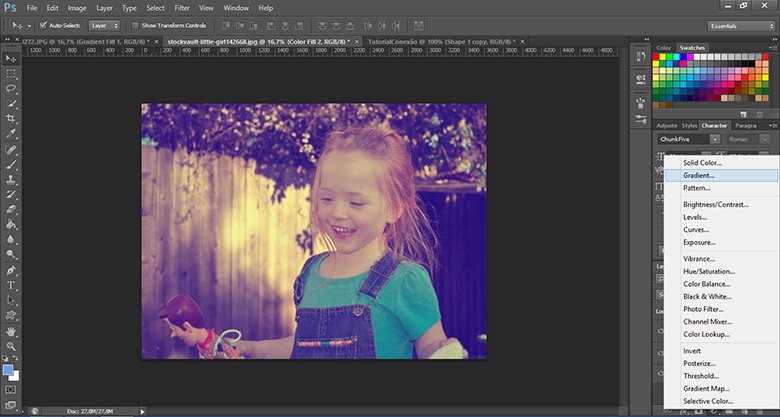Select the Move tool in the toolbox

pos(11,60)
